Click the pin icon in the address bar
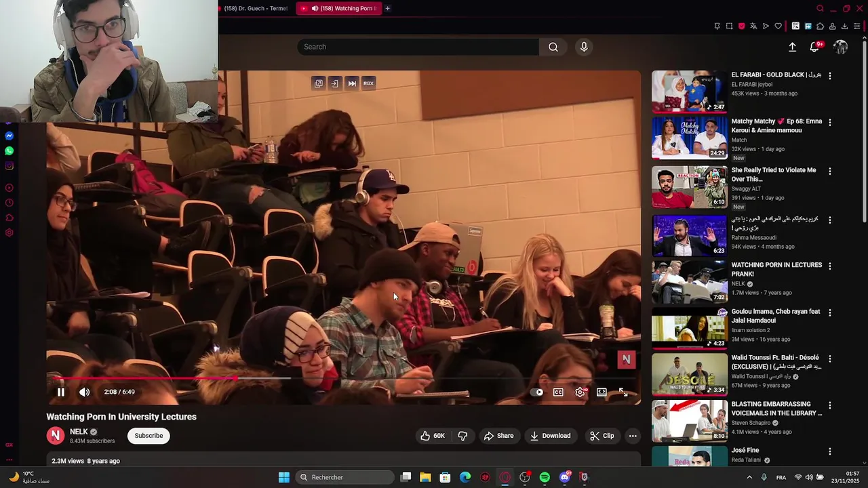Image resolution: width=868 pixels, height=488 pixels. [x=717, y=26]
